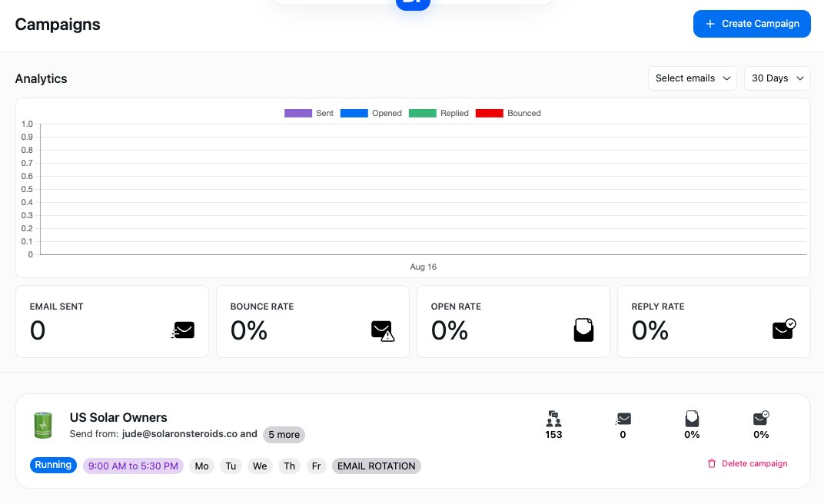The width and height of the screenshot is (824, 504).
Task: Click the EMAIL SENT card label
Action: pos(56,307)
